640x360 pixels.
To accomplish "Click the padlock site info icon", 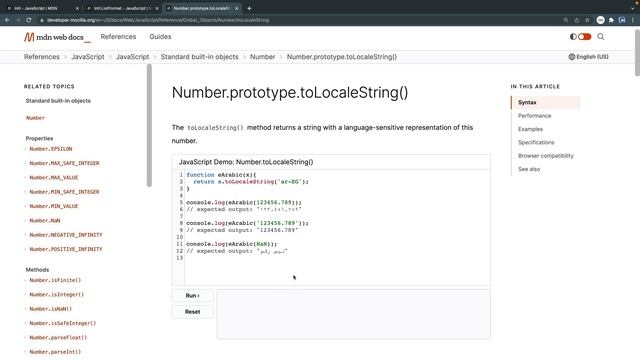I will (41, 20).
